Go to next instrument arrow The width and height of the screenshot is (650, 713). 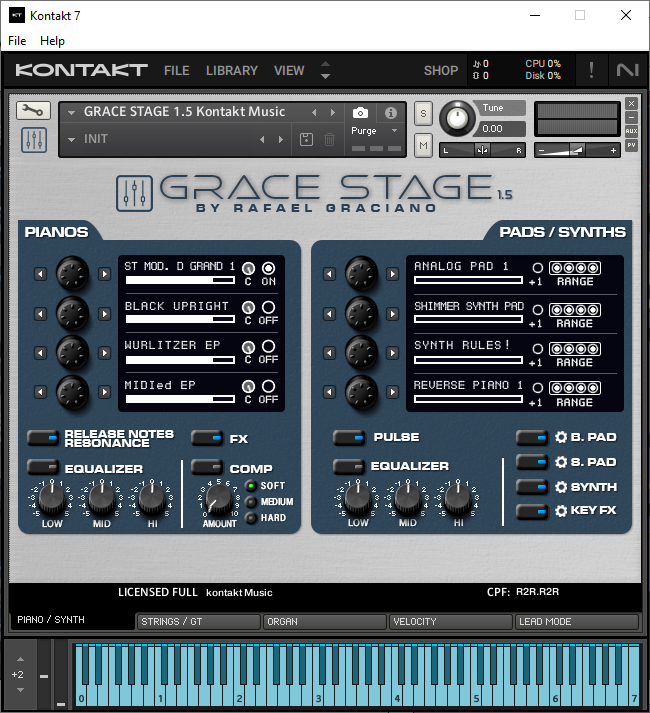pyautogui.click(x=333, y=112)
